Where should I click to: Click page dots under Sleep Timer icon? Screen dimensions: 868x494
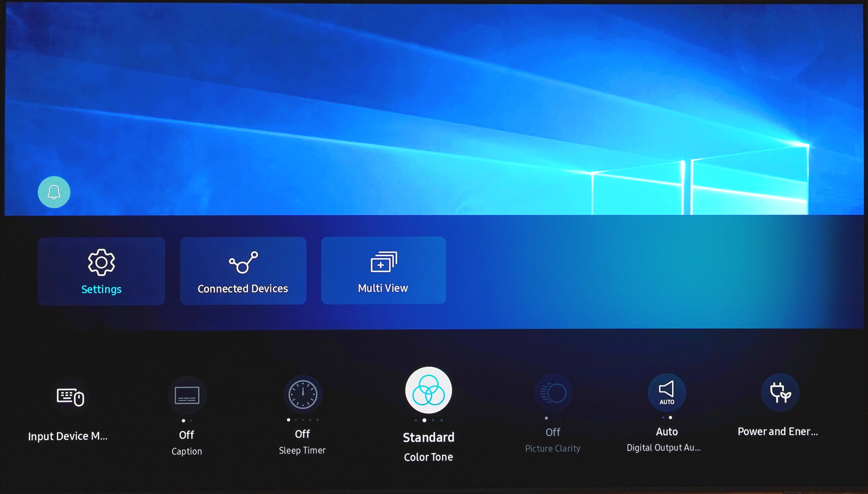[303, 420]
